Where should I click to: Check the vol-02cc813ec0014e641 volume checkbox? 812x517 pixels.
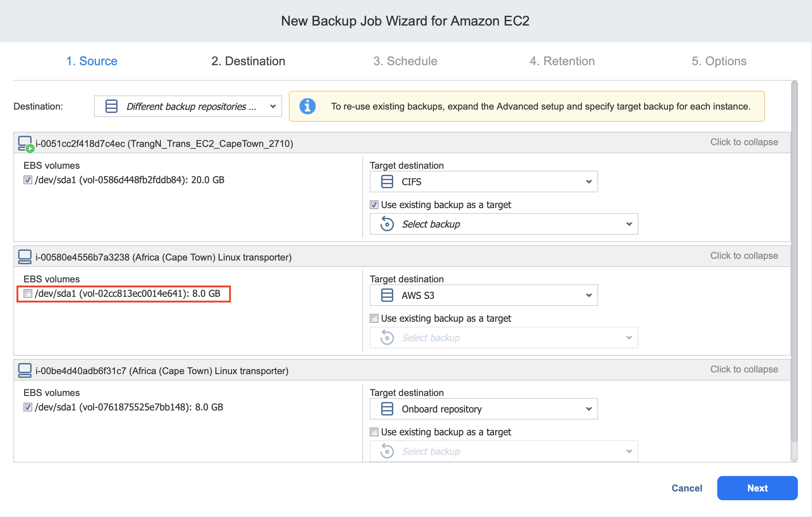tap(28, 293)
